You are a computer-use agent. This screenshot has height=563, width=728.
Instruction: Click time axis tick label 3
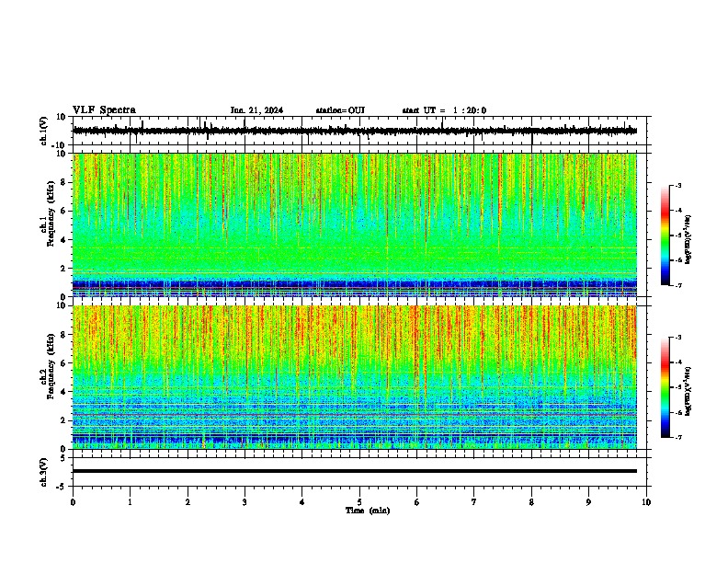click(x=245, y=501)
